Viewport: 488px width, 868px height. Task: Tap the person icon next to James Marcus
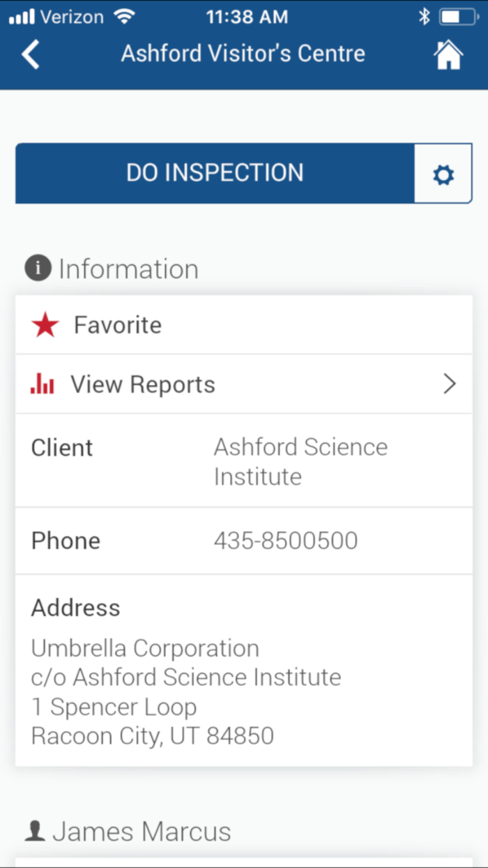pyautogui.click(x=38, y=830)
